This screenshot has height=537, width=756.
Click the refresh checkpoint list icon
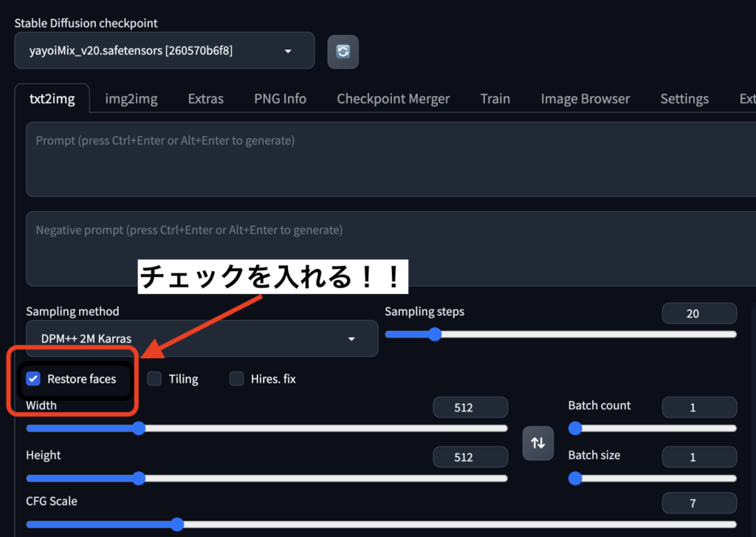(343, 52)
